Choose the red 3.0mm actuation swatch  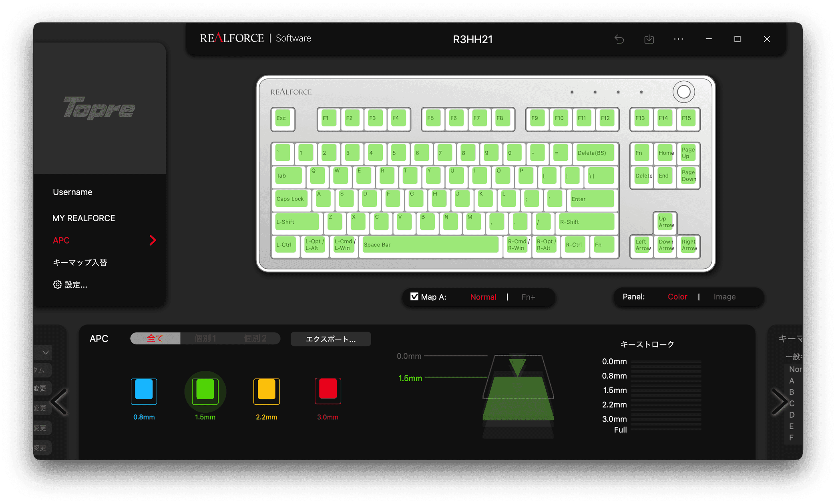(x=328, y=391)
